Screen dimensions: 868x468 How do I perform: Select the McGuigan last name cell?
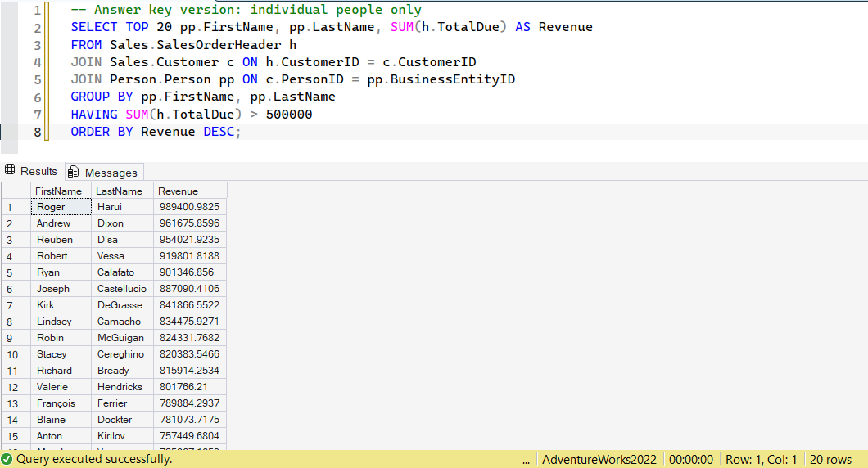point(122,337)
